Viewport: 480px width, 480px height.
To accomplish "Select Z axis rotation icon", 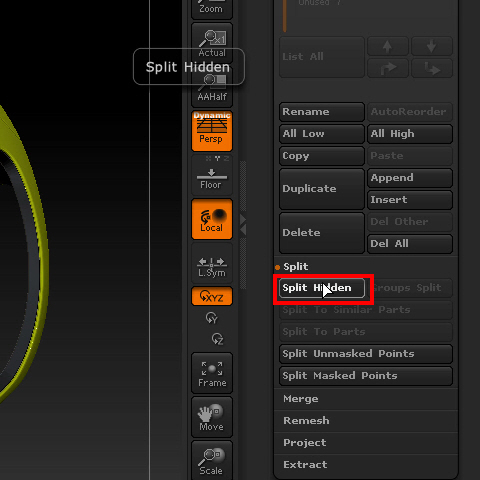I will (x=217, y=339).
